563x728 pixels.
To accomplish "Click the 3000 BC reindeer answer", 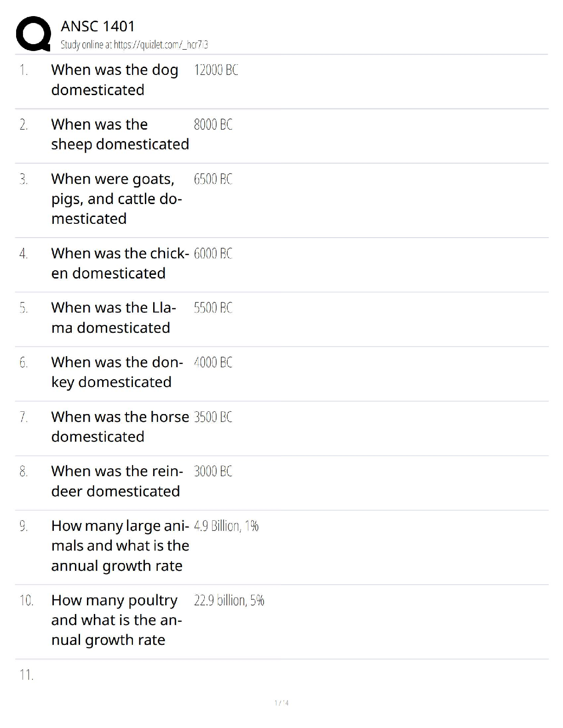I will [x=213, y=471].
